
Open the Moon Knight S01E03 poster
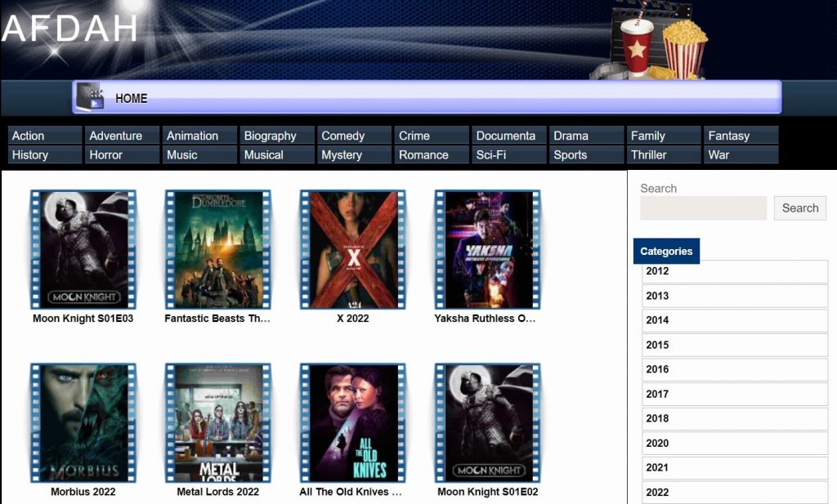(83, 250)
